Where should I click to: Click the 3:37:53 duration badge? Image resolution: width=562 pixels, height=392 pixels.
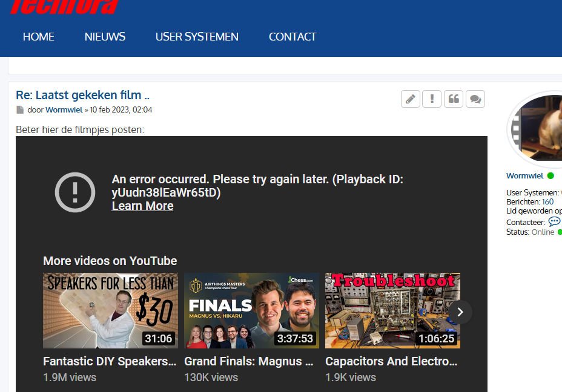[295, 338]
